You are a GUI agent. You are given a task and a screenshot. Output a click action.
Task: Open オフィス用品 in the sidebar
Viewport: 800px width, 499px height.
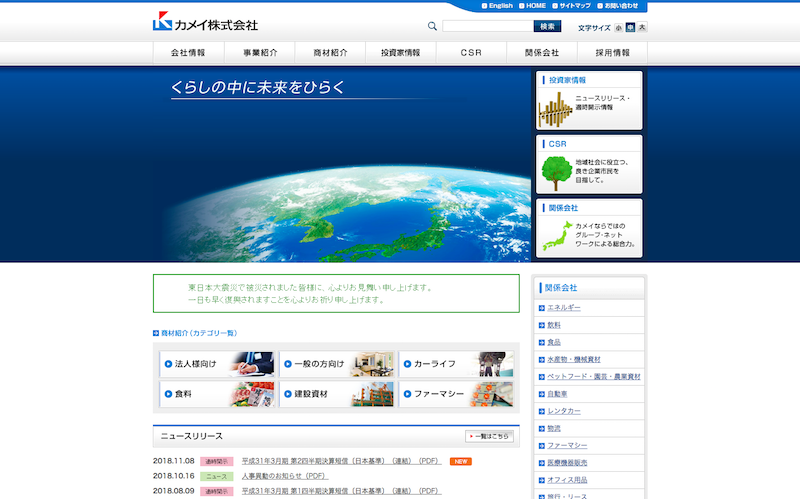click(x=567, y=480)
